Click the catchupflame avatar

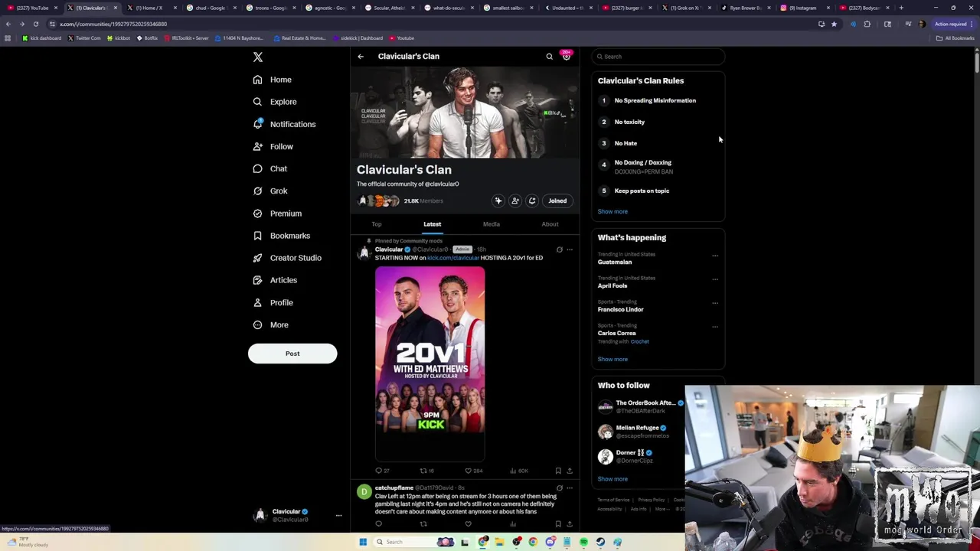364,492
